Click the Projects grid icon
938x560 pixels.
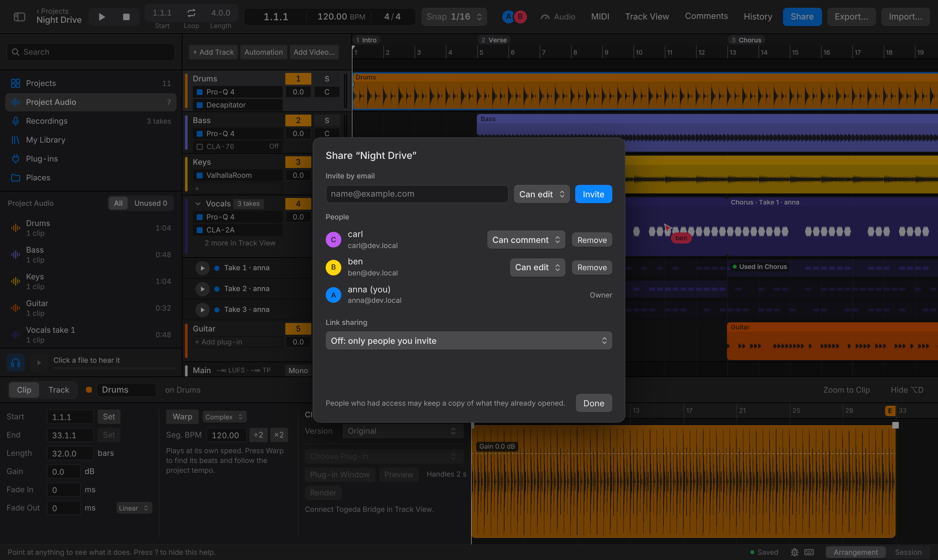tap(16, 83)
